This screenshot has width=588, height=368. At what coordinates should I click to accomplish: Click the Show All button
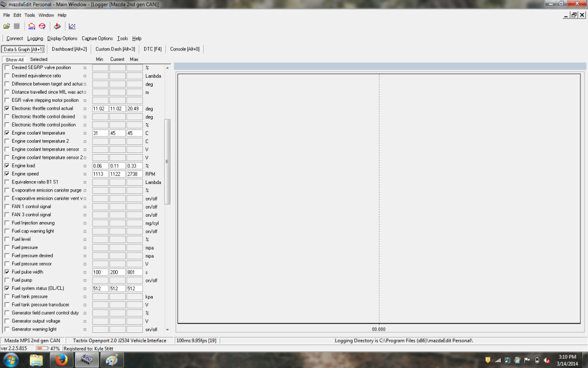[x=14, y=60]
